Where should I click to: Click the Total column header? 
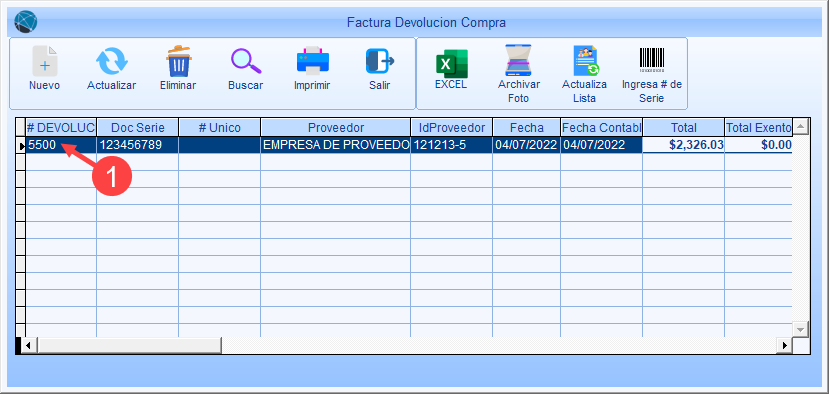(684, 127)
